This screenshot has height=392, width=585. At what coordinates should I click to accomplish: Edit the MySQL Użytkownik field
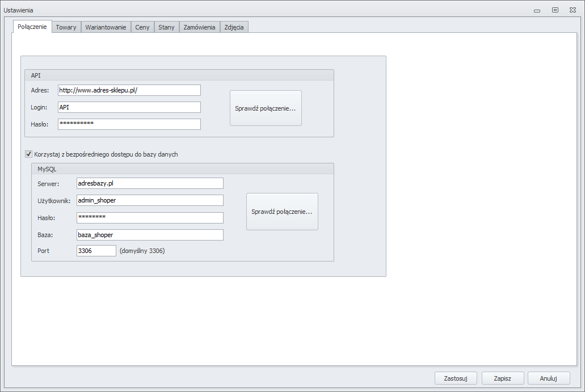150,200
